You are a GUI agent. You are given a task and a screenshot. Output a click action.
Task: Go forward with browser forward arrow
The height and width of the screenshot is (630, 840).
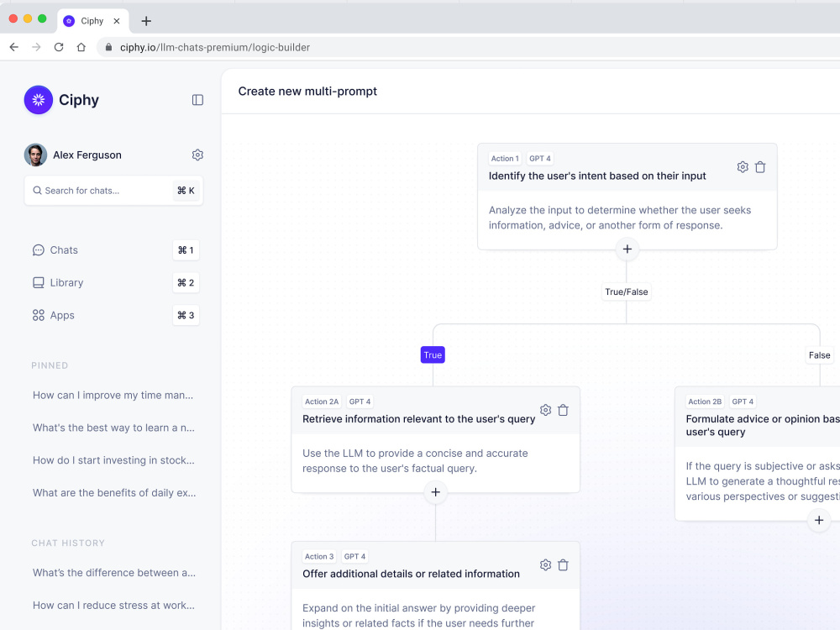pos(36,48)
